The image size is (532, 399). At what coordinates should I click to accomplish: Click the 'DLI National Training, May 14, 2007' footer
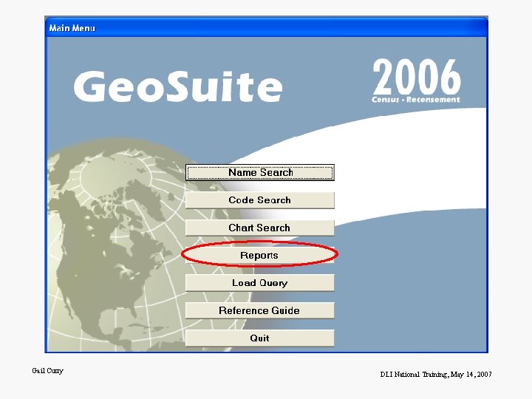point(436,374)
